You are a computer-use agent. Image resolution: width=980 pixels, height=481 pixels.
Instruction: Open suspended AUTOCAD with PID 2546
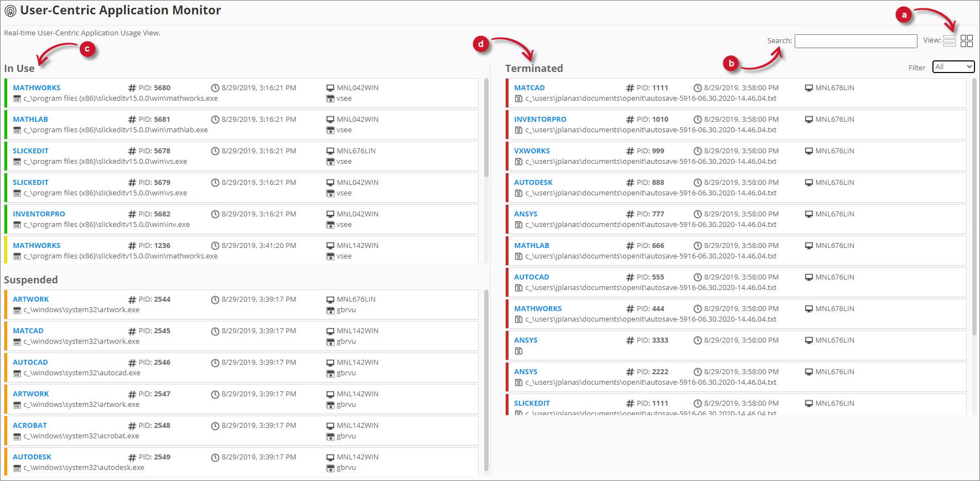pos(30,362)
